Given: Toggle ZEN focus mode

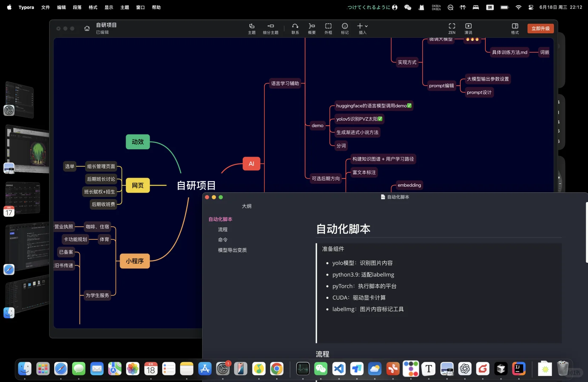Looking at the screenshot, I should click(x=452, y=28).
